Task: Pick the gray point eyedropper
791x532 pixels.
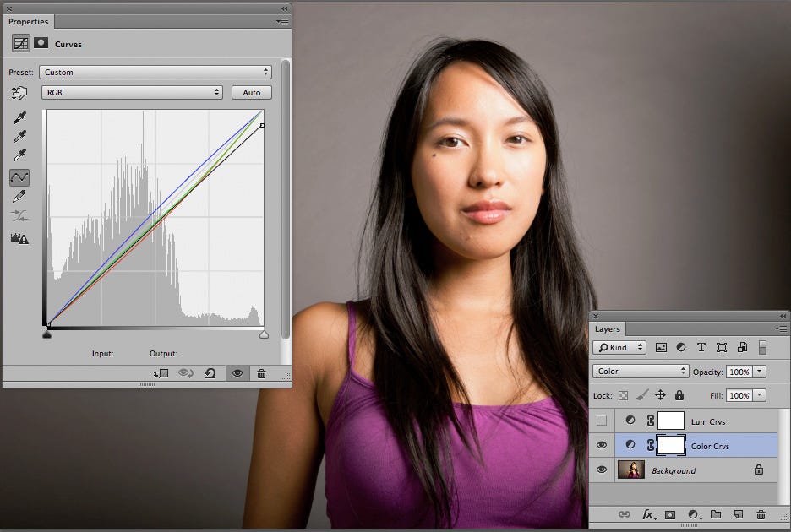Action: [19, 136]
